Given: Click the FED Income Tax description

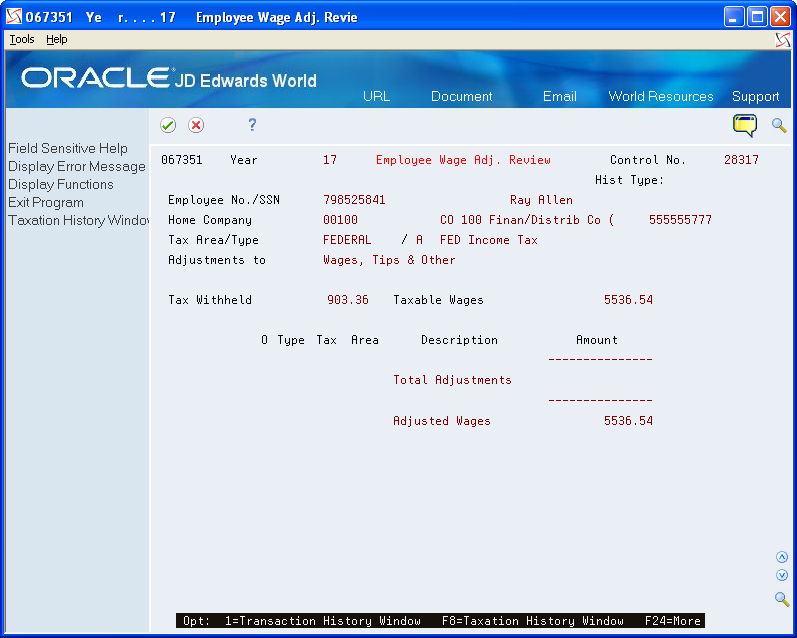Looking at the screenshot, I should (x=488, y=240).
